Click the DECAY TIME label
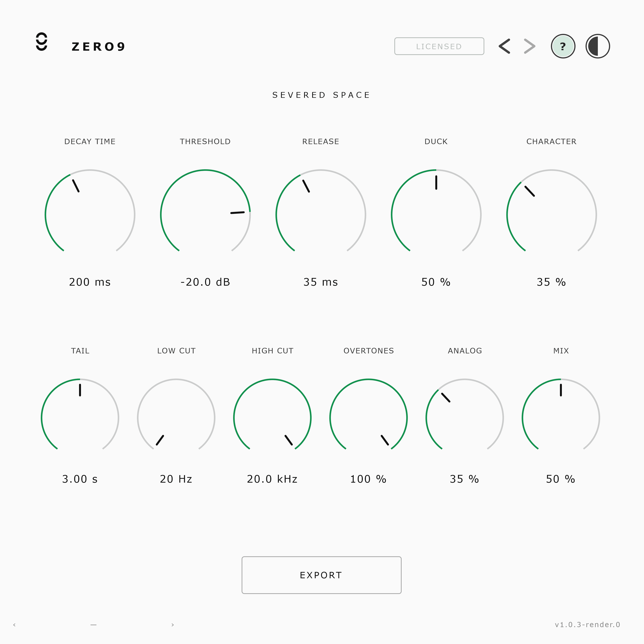This screenshot has width=644, height=644. tap(90, 141)
